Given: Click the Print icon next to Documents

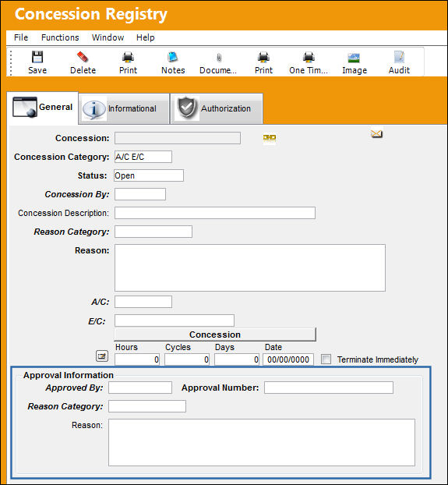Looking at the screenshot, I should pyautogui.click(x=263, y=57).
